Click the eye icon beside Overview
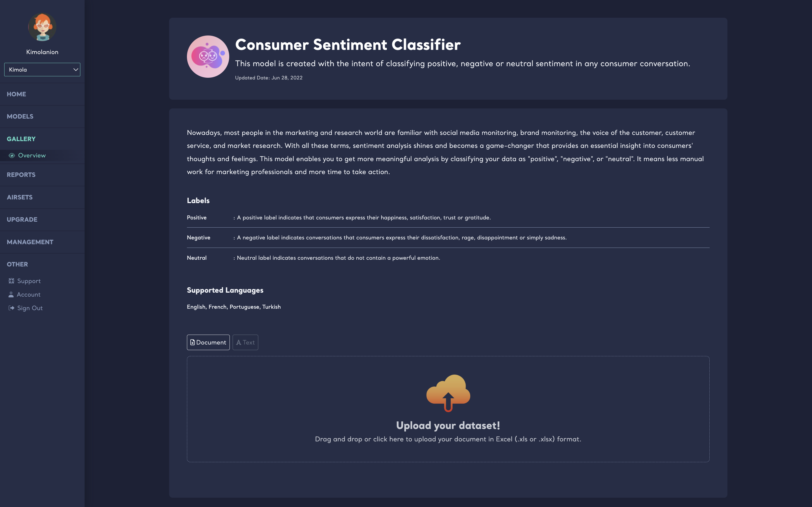The image size is (812, 507). pos(12,155)
